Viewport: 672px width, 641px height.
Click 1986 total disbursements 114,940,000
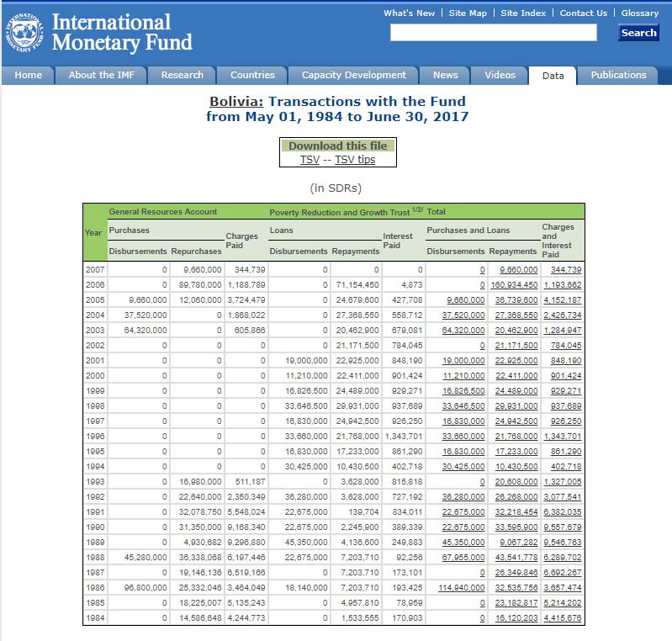pyautogui.click(x=461, y=588)
